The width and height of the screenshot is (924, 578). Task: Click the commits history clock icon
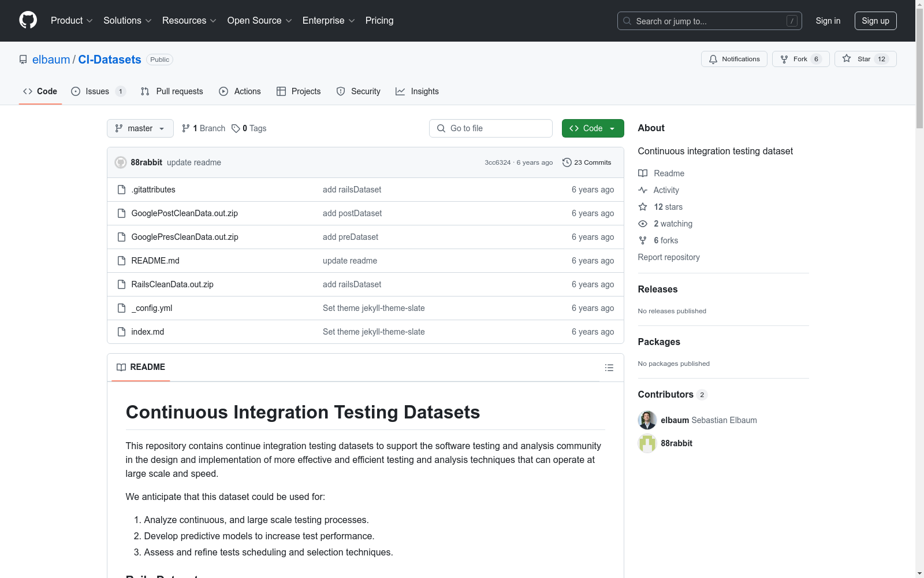click(567, 162)
